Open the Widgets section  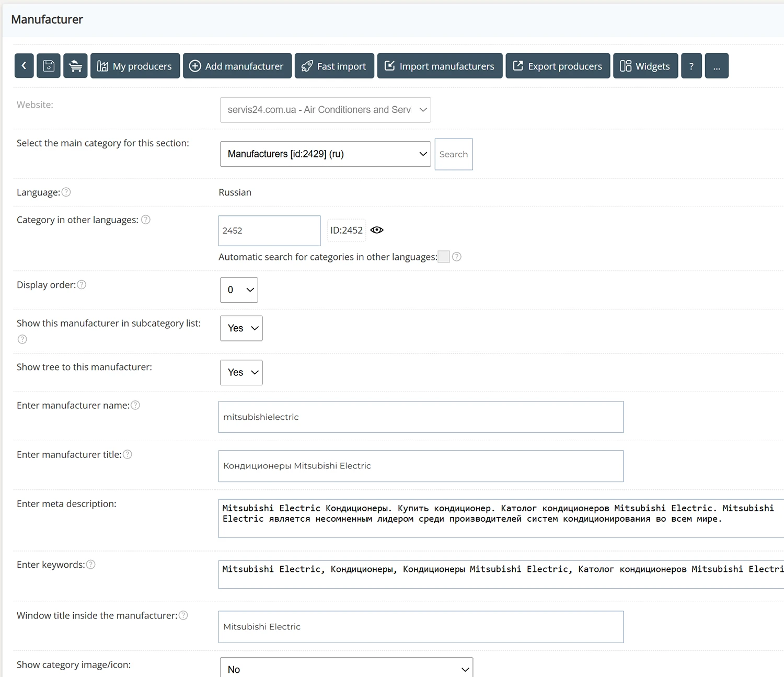coord(645,66)
